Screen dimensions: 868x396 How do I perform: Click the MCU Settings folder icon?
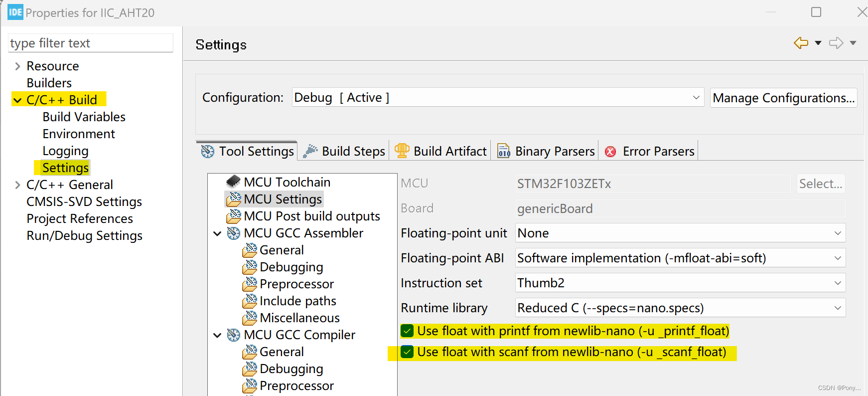click(x=233, y=199)
